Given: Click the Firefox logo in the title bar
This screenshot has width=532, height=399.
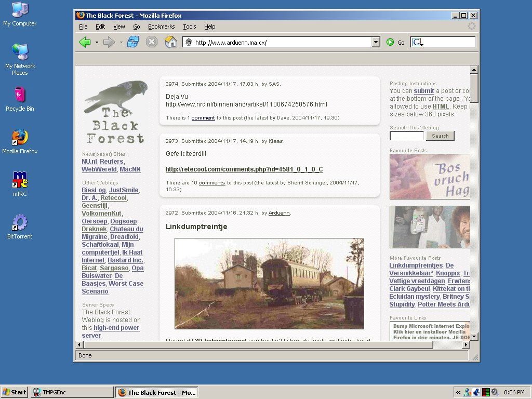Looking at the screenshot, I should coord(81,15).
